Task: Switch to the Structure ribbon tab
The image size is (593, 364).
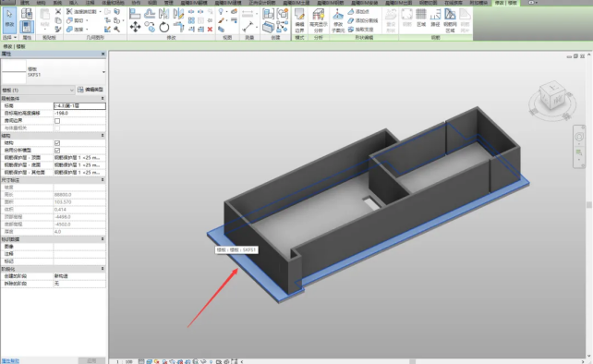Action: coord(42,3)
